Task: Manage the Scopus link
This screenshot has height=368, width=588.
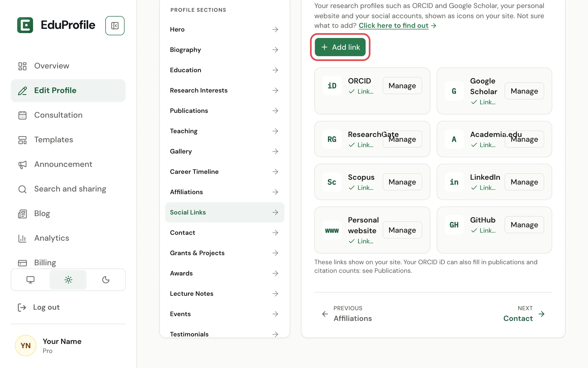Action: 402,182
